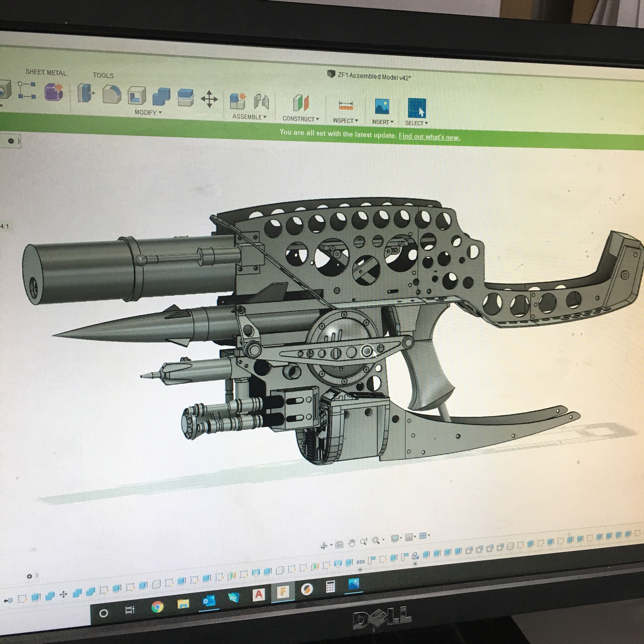Click the Grid and Snaps icon
644x644 pixels.
(x=409, y=537)
